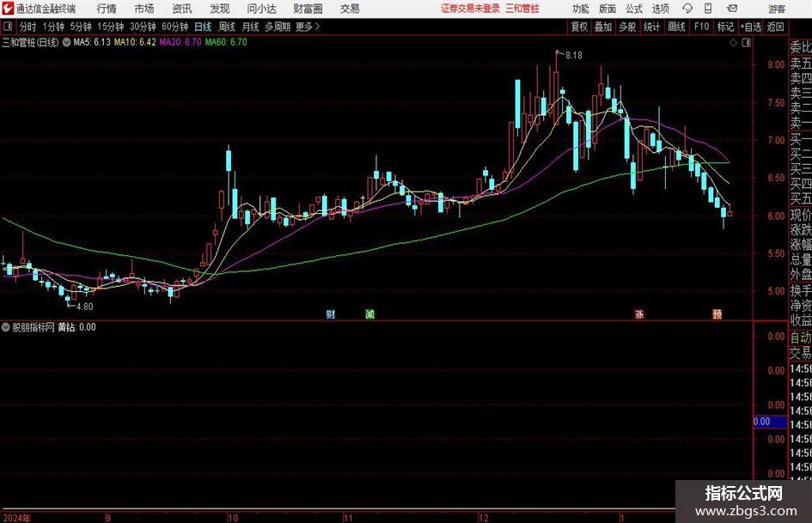Open the 发现 menu
Viewport: 812px width, 523px height.
coord(220,9)
